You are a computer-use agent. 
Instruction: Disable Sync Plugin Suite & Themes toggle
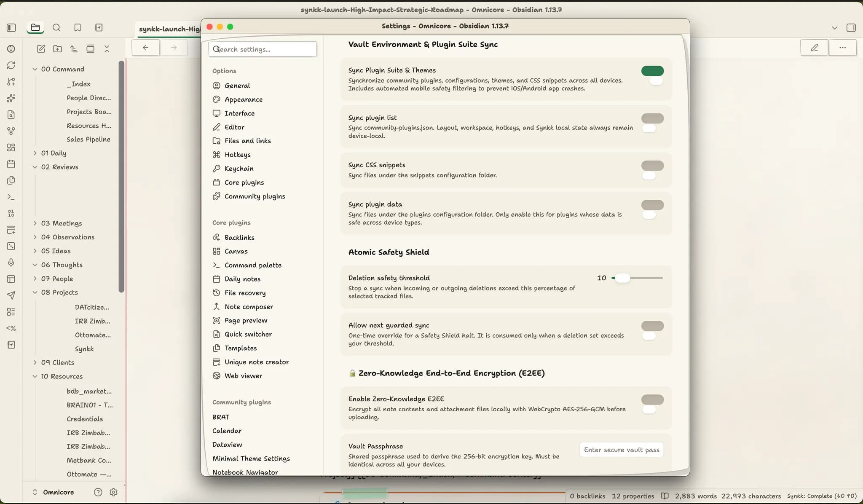(652, 71)
